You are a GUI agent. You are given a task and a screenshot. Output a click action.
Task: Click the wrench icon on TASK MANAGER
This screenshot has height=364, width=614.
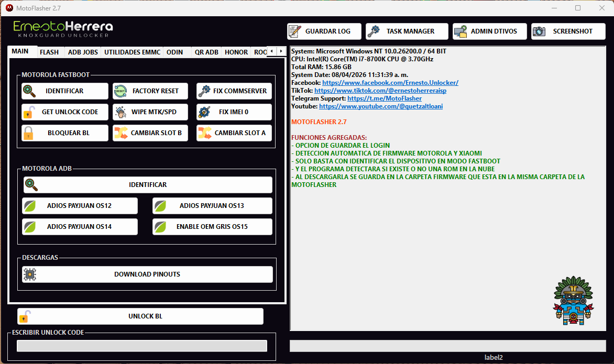tap(374, 31)
